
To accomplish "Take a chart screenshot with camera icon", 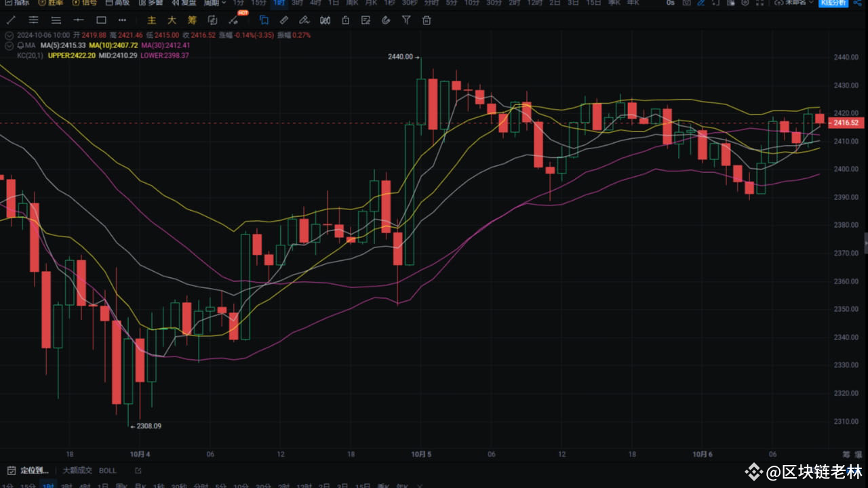I will pos(686,3).
